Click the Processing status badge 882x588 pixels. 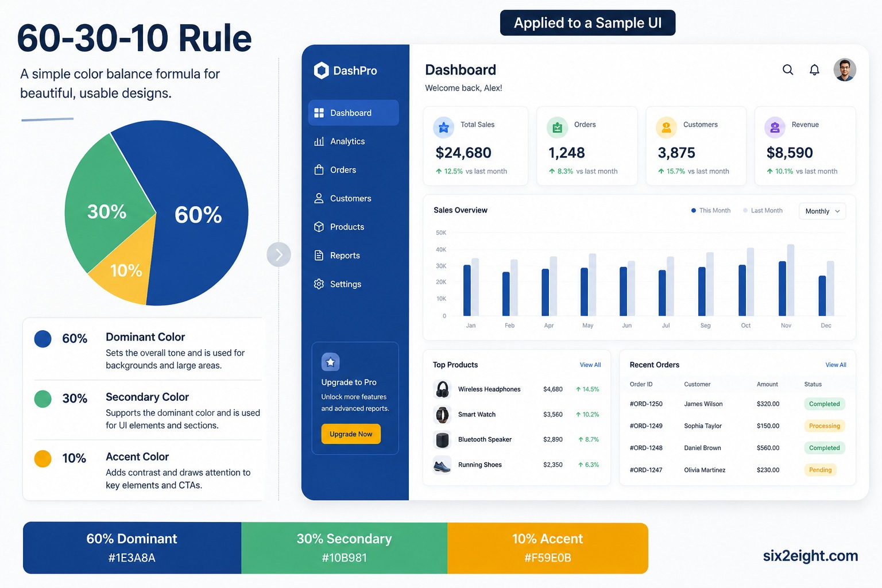825,426
